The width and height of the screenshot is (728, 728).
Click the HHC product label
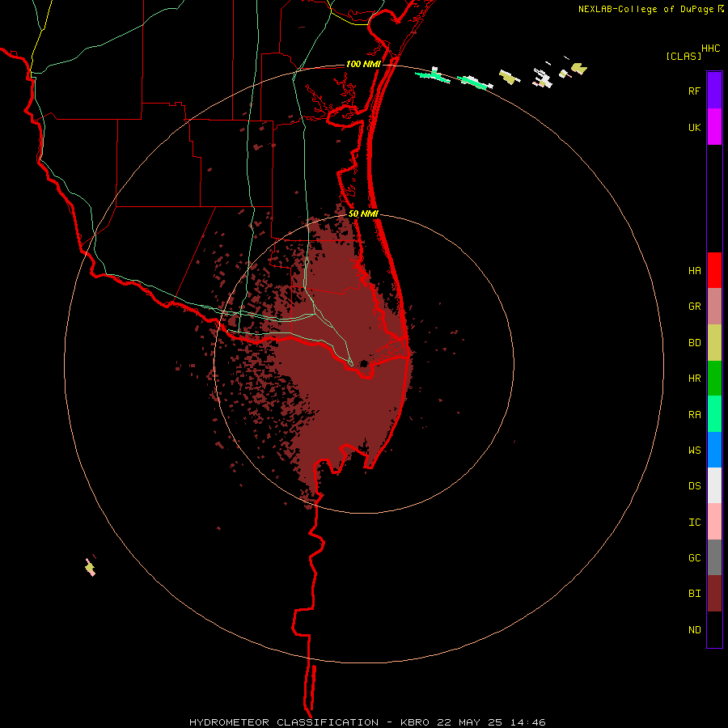click(710, 49)
